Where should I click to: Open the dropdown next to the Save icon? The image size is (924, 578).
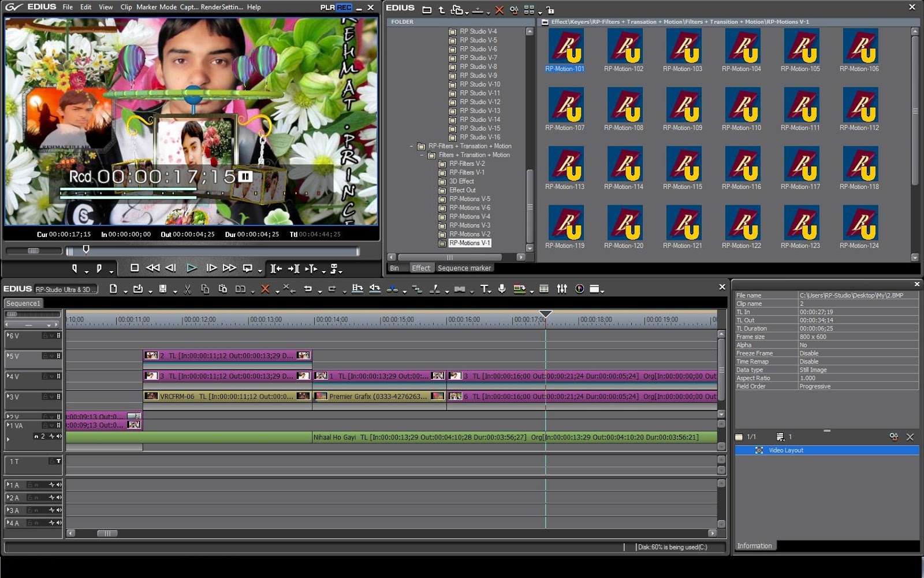pos(176,289)
